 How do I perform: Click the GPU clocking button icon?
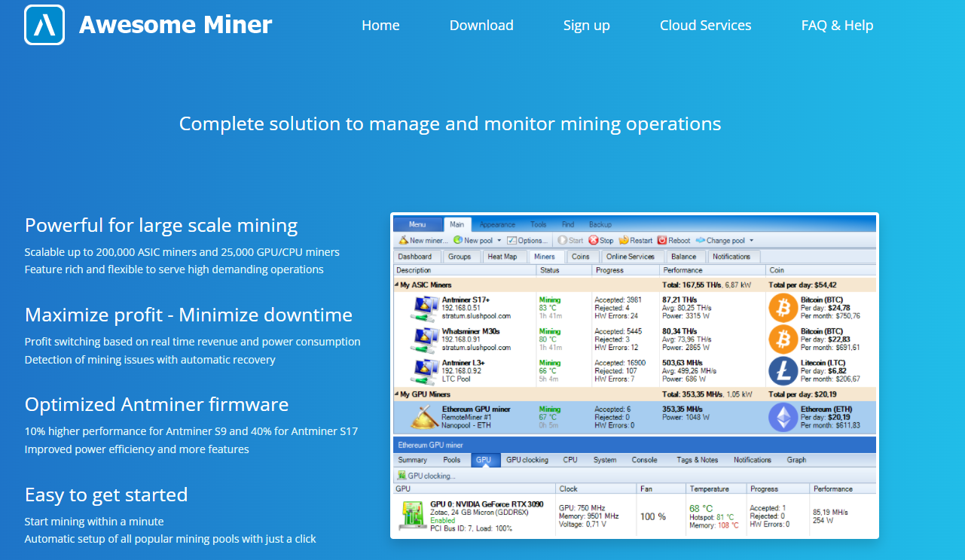tap(402, 476)
